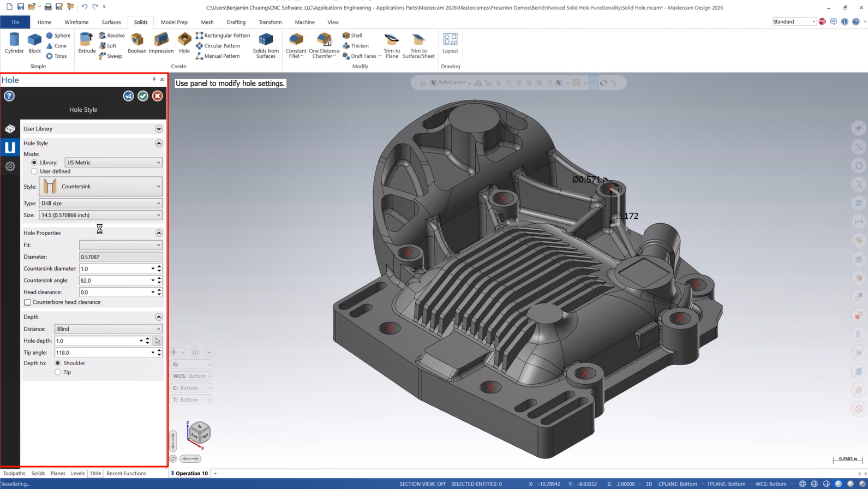The height and width of the screenshot is (489, 868).
Task: Select the User defined mode radio button
Action: tap(34, 171)
